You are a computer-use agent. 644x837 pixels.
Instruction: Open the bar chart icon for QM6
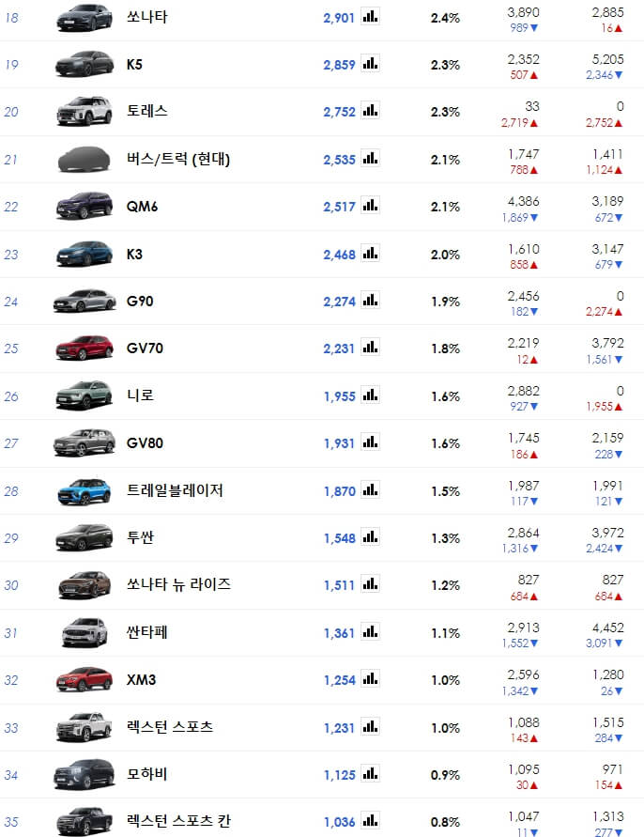coord(370,206)
